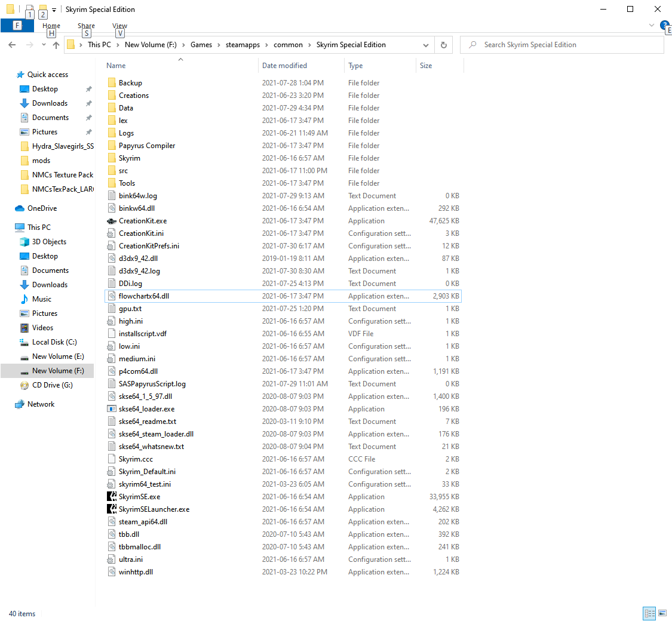This screenshot has width=672, height=621.
Task: Click the CD Drive (G:) icon
Action: [x=24, y=385]
